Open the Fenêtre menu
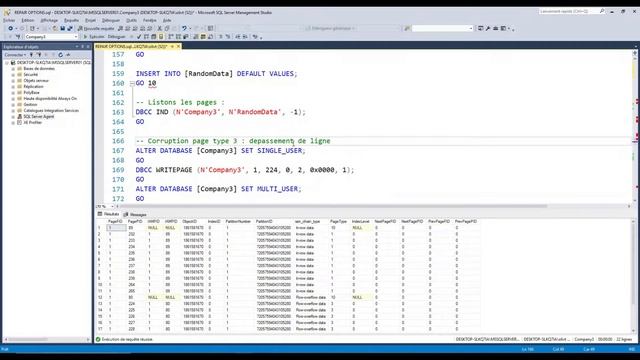640x360 pixels. point(149,20)
